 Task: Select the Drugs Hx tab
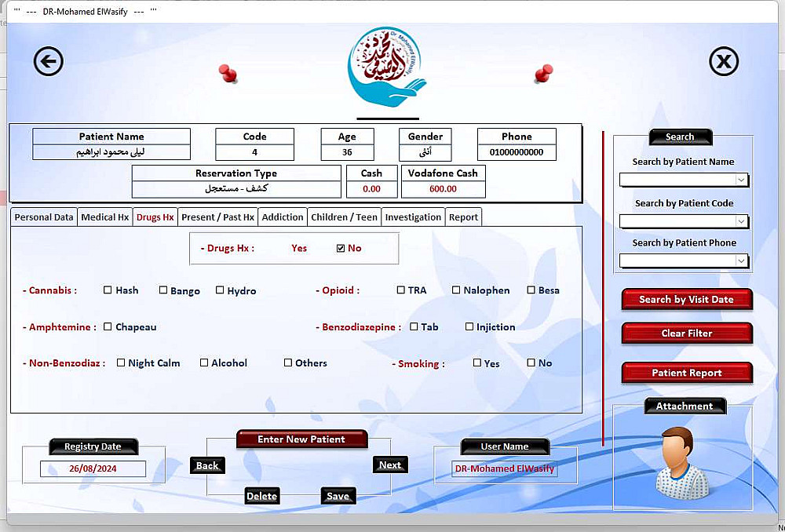point(155,217)
